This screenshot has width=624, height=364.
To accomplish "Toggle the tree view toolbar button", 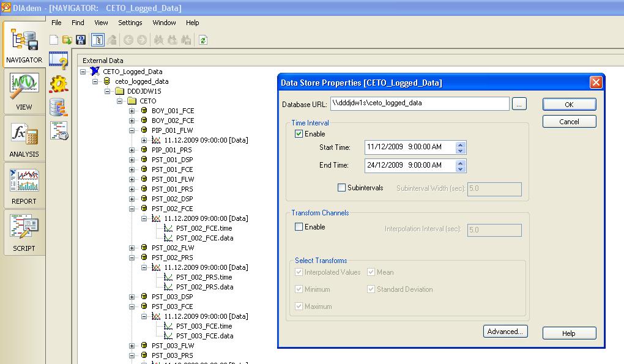I will (98, 40).
